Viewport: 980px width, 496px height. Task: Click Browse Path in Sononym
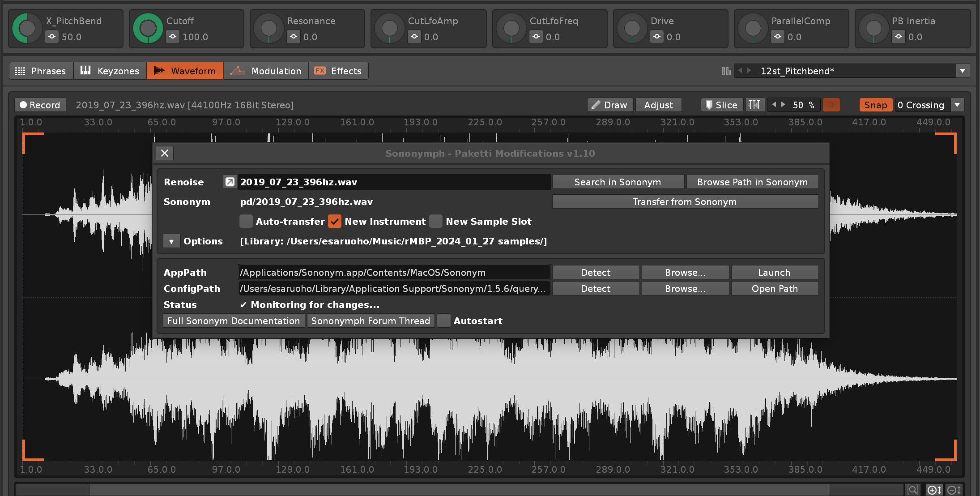(752, 182)
